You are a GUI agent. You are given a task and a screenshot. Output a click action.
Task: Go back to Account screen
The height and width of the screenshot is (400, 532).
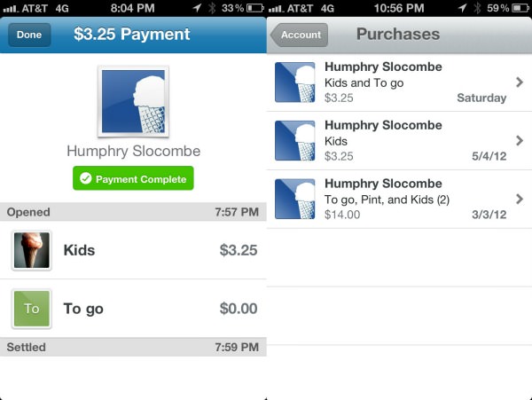[300, 35]
